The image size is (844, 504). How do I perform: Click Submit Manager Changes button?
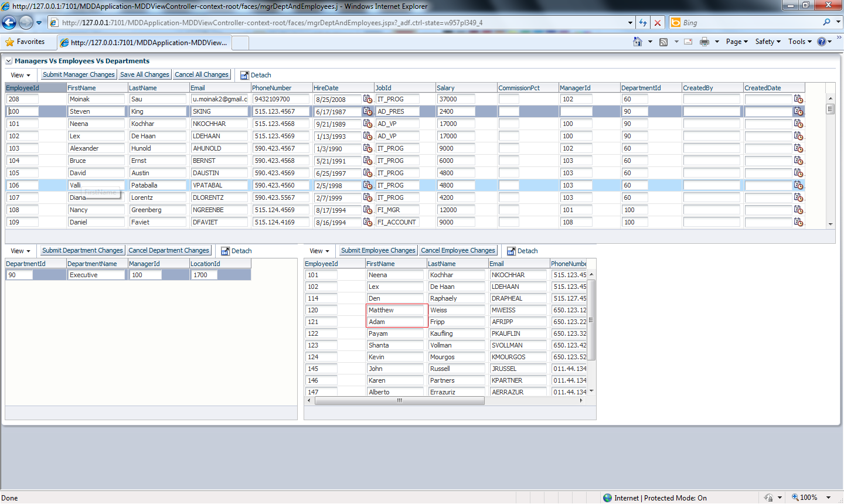point(79,74)
